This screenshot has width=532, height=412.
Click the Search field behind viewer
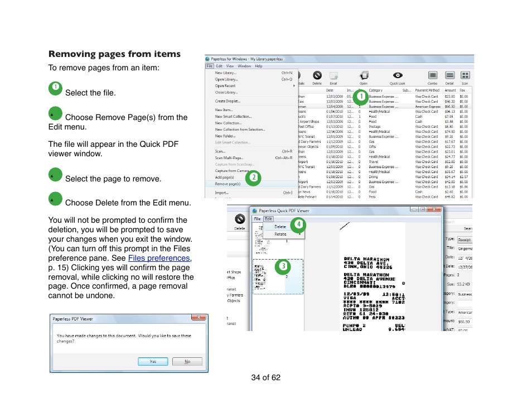pos(458,222)
